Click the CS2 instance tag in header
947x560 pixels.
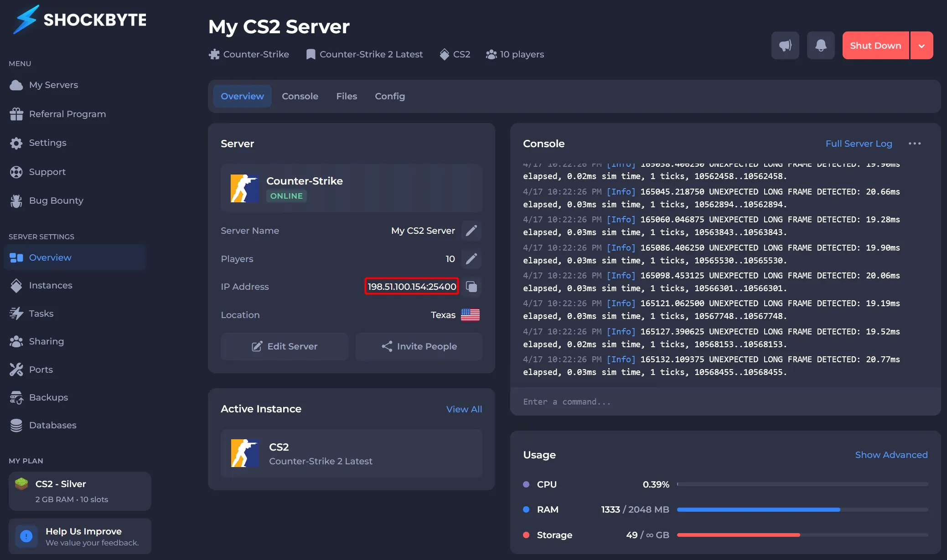pos(455,54)
